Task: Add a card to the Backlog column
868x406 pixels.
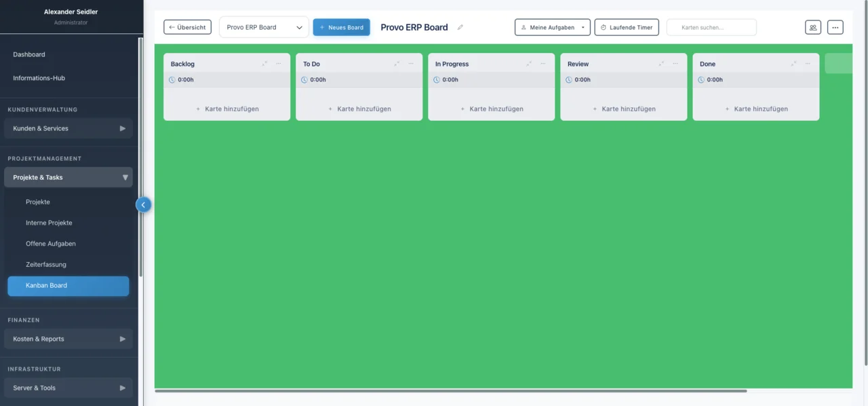Action: 226,109
